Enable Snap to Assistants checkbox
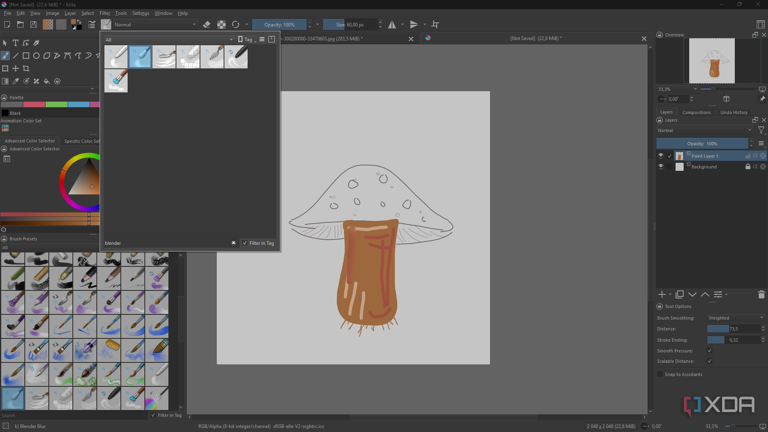 click(x=661, y=374)
